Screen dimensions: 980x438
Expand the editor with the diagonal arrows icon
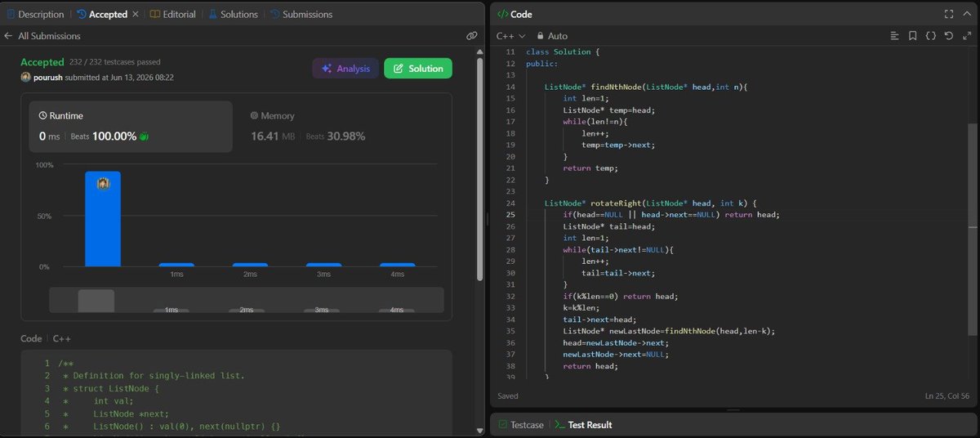966,36
